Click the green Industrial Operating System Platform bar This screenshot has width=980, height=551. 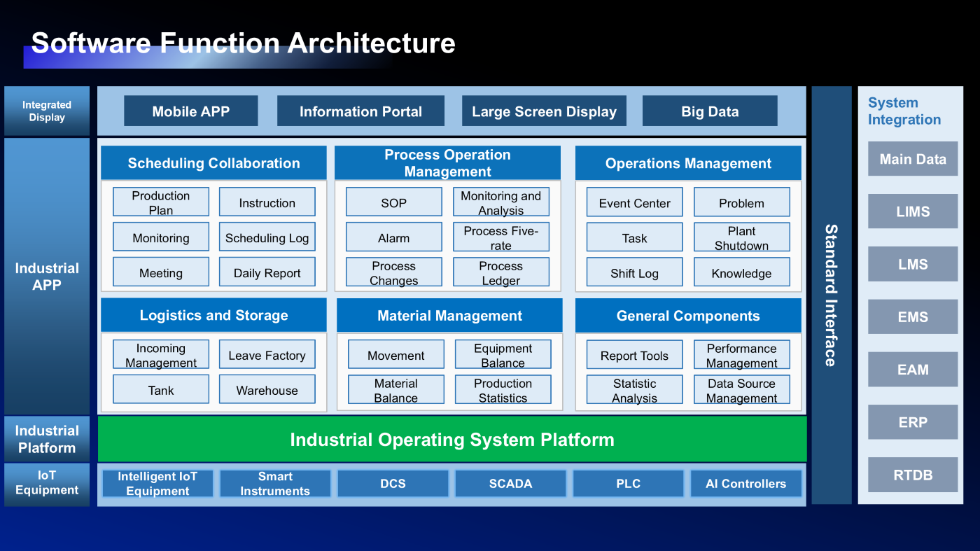(451, 440)
